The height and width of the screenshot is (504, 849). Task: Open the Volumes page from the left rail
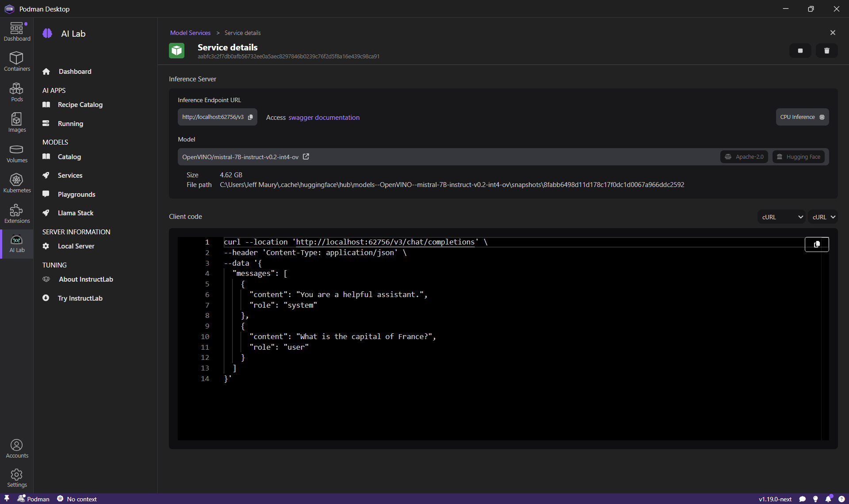[x=17, y=153]
